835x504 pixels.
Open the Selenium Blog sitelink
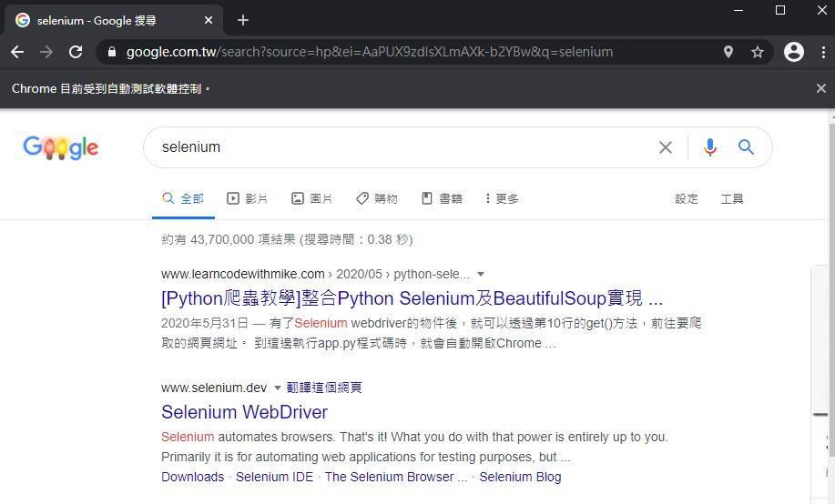(520, 477)
